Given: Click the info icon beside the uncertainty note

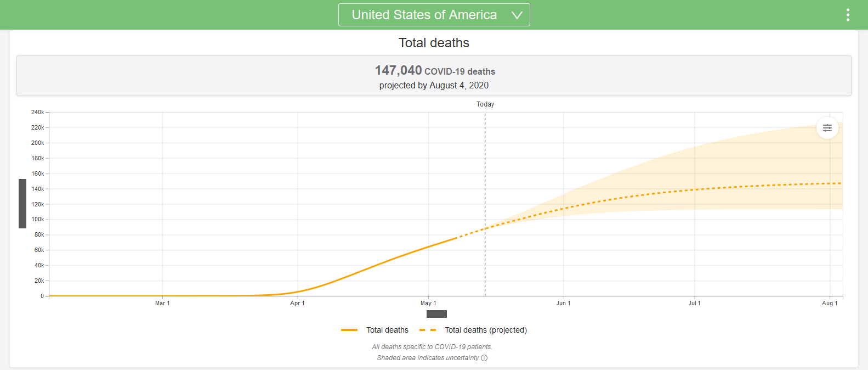Looking at the screenshot, I should point(484,358).
